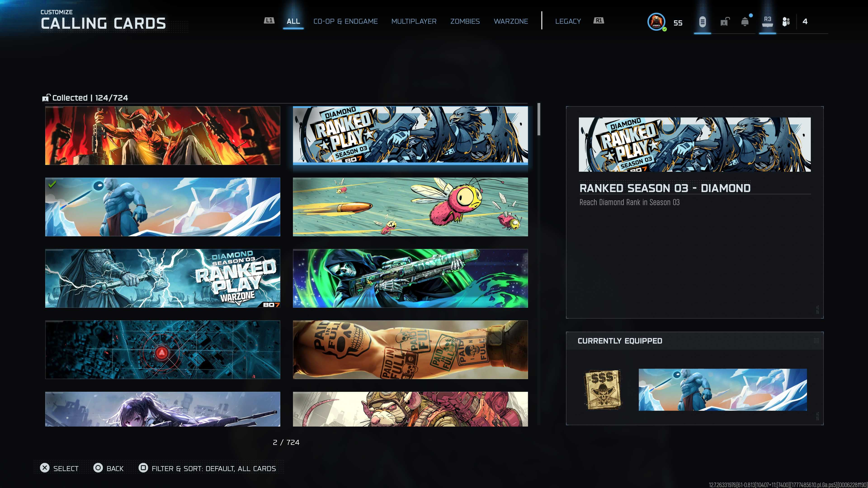
Task: Open notifications bell icon
Action: (x=745, y=22)
